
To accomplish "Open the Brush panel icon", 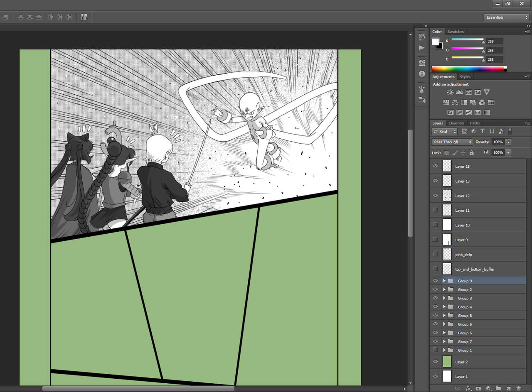I will 422,100.
